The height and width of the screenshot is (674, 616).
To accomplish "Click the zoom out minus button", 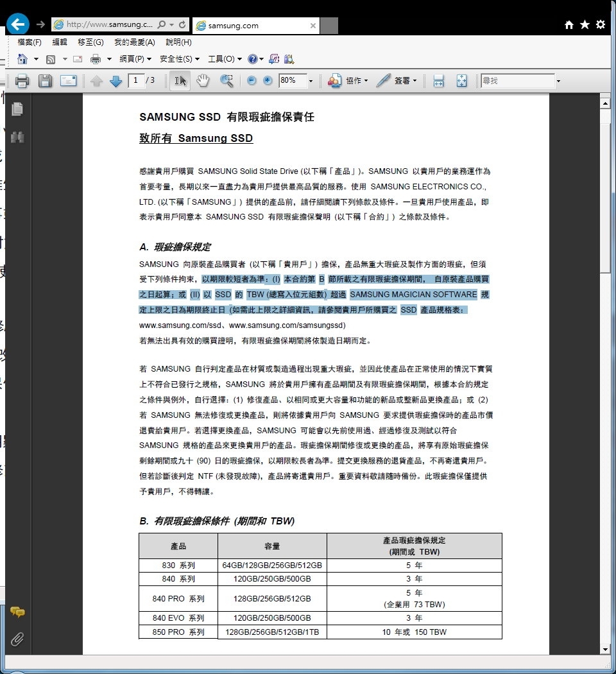I will pyautogui.click(x=252, y=81).
